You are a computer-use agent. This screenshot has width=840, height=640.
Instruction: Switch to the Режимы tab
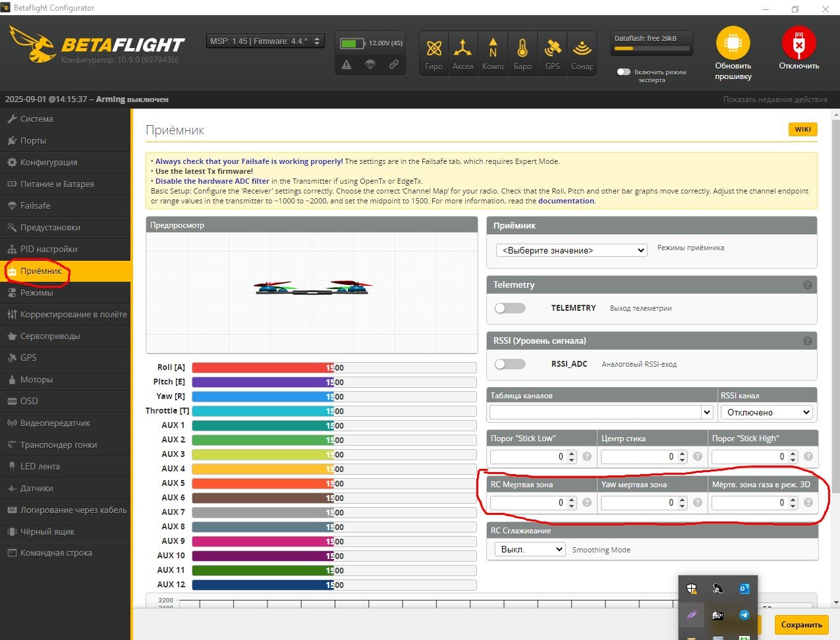[65, 293]
